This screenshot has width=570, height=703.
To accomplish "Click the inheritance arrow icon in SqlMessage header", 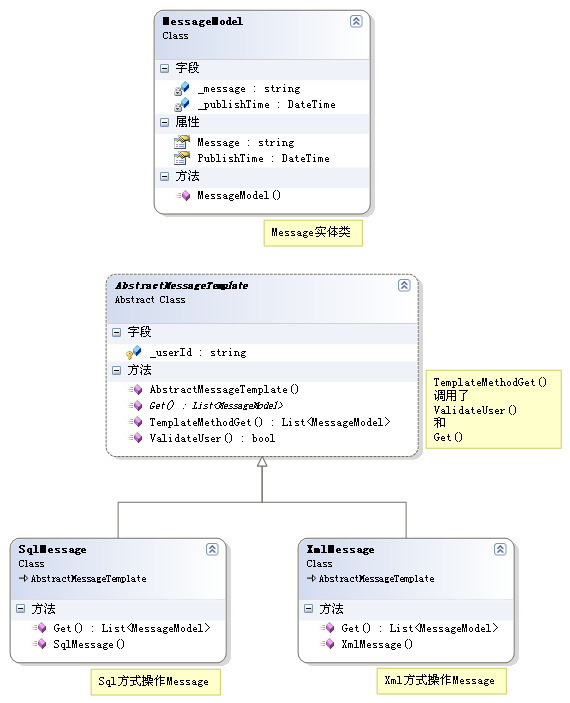I will (23, 578).
